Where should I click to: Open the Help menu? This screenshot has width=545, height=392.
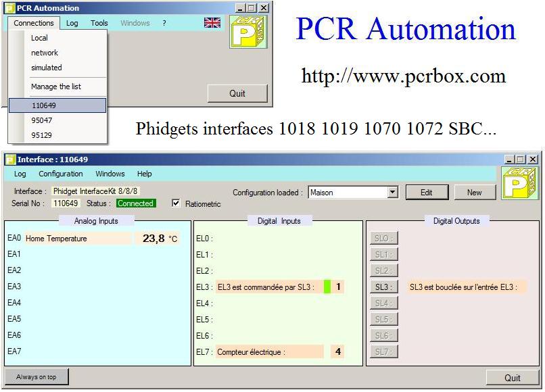[x=144, y=174]
